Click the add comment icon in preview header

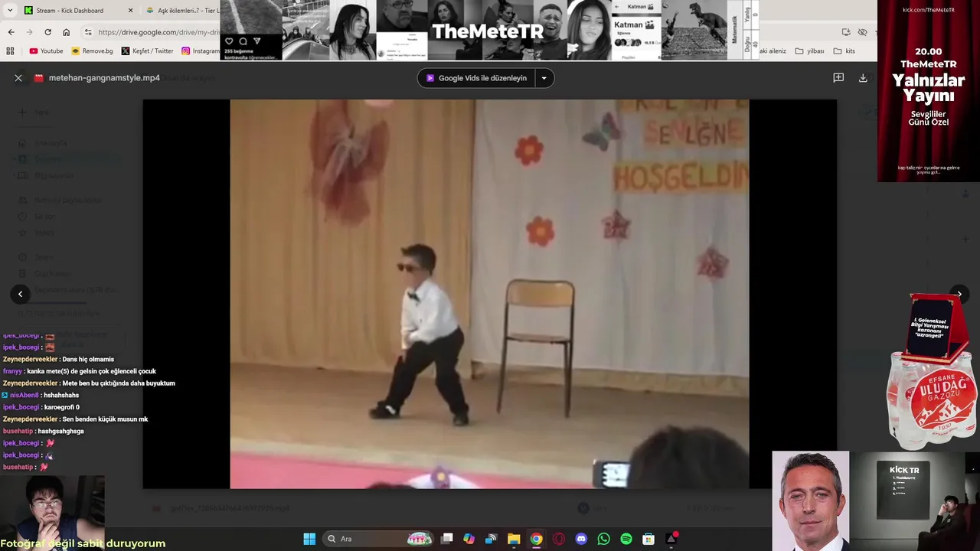point(838,78)
